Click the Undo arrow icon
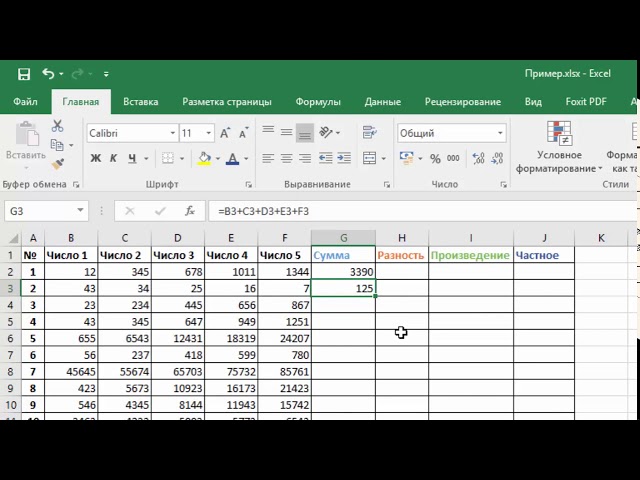This screenshot has width=640, height=480. [48, 74]
